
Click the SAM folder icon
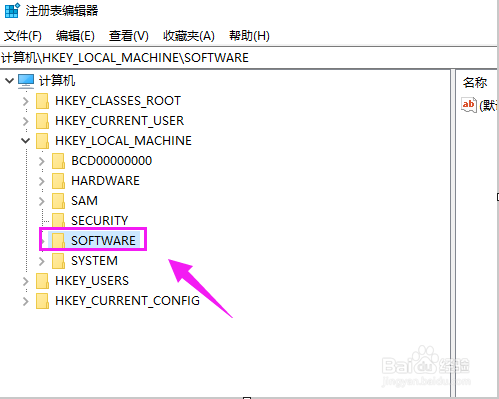pyautogui.click(x=58, y=201)
